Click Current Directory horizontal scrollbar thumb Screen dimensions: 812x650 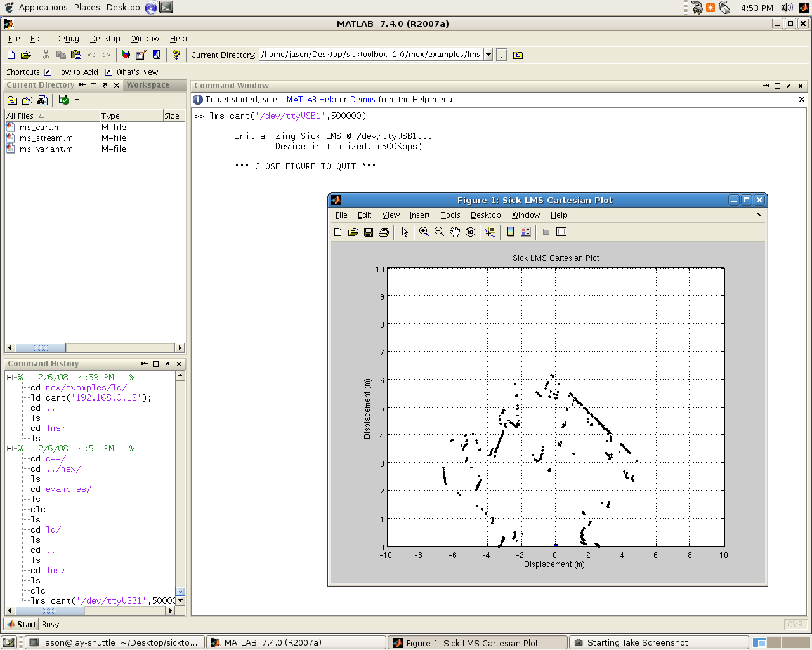coord(41,348)
